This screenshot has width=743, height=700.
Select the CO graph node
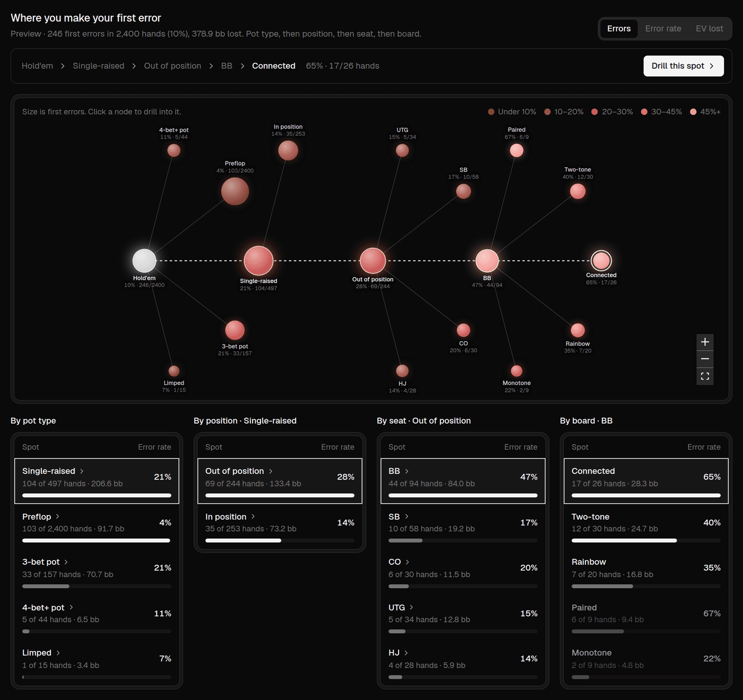[x=464, y=330]
